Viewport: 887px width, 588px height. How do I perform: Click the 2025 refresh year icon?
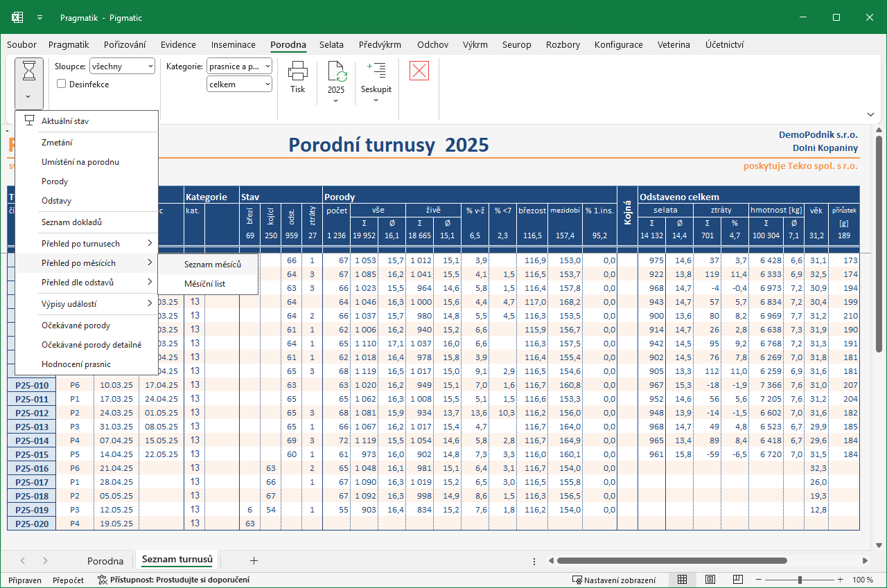pyautogui.click(x=336, y=71)
